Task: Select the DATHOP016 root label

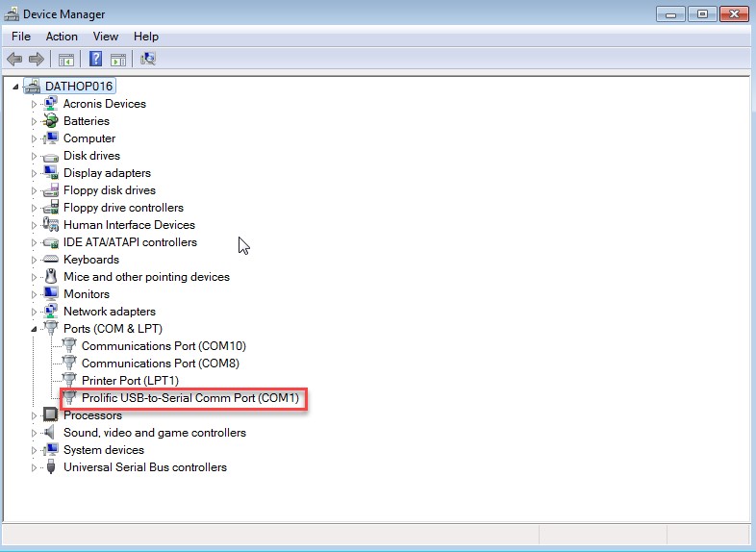Action: (x=79, y=86)
